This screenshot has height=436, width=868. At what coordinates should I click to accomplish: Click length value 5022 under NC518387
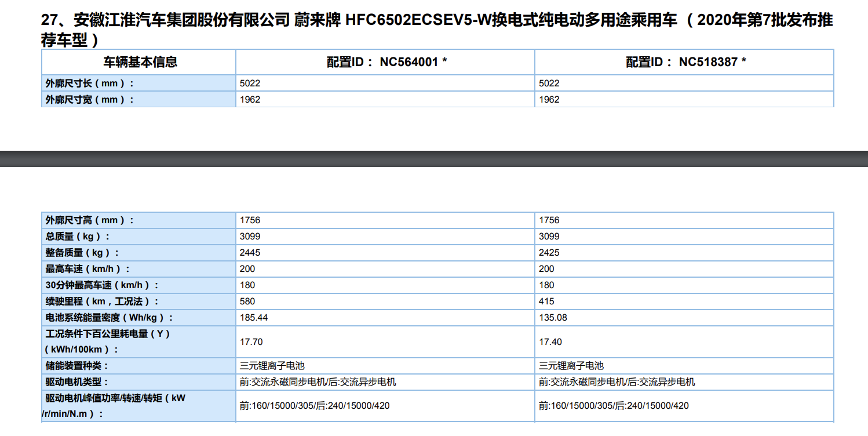549,83
